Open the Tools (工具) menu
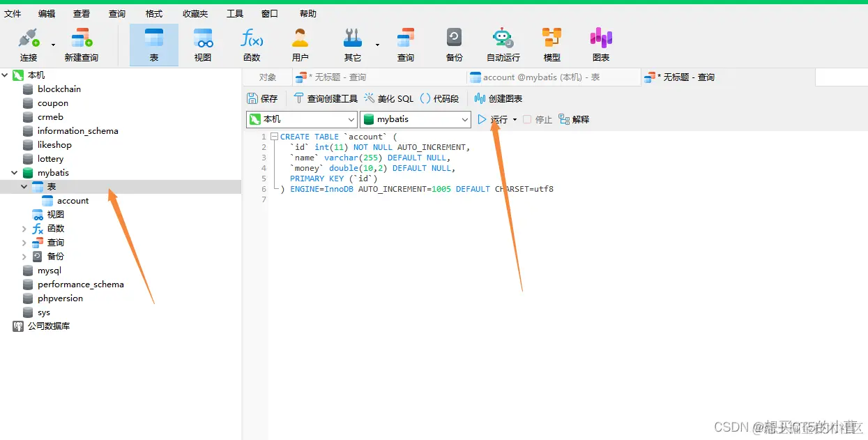This screenshot has height=440, width=868. click(x=235, y=13)
